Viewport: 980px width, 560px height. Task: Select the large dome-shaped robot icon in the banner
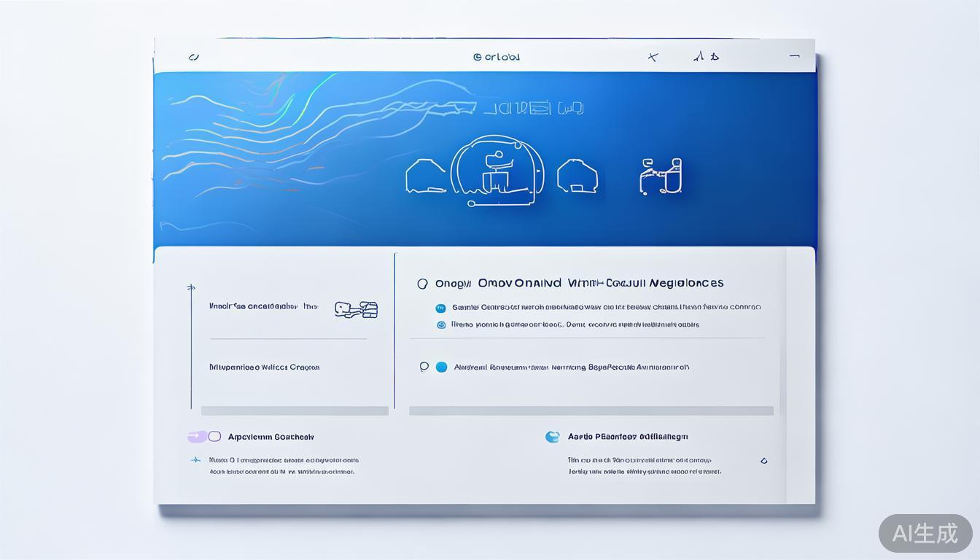point(497,171)
